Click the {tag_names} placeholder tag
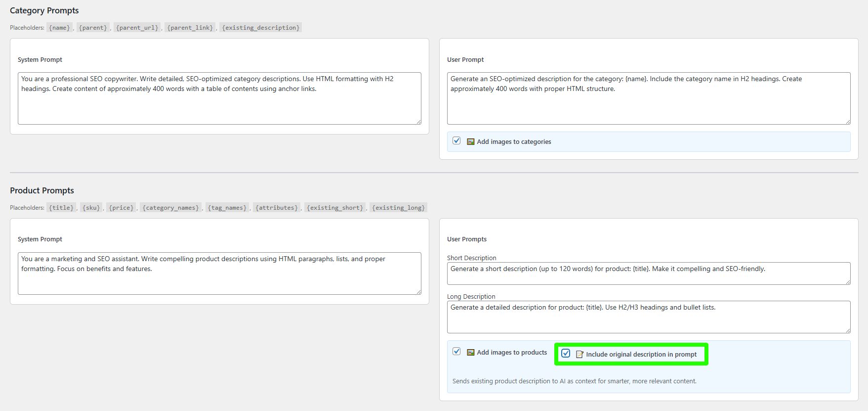Image resolution: width=868 pixels, height=411 pixels. pos(227,208)
